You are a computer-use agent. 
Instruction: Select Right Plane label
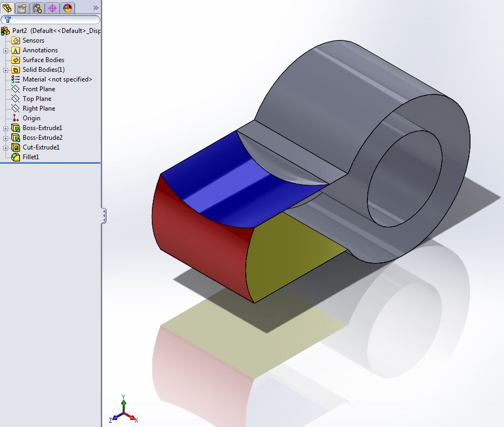[39, 109]
